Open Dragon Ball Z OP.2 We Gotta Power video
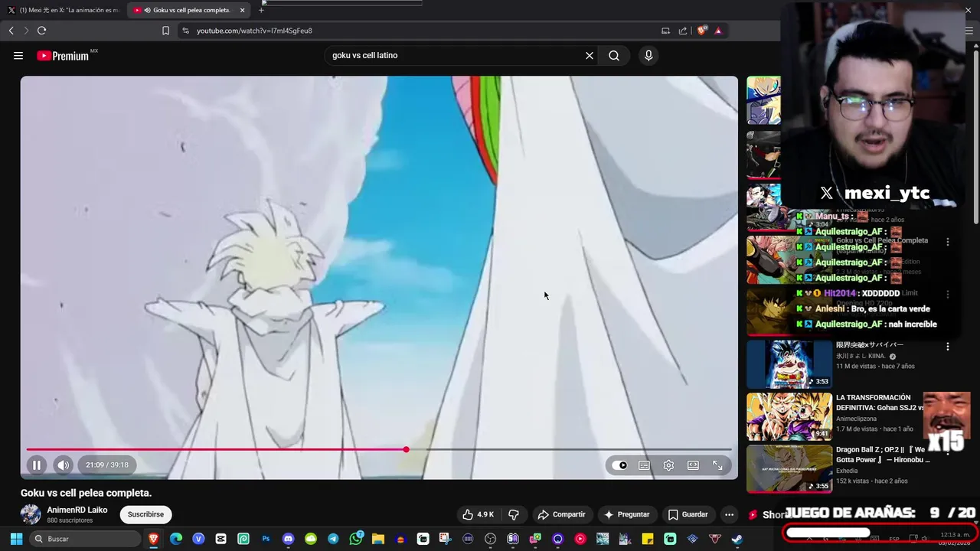This screenshot has height=551, width=980. pyautogui.click(x=883, y=455)
